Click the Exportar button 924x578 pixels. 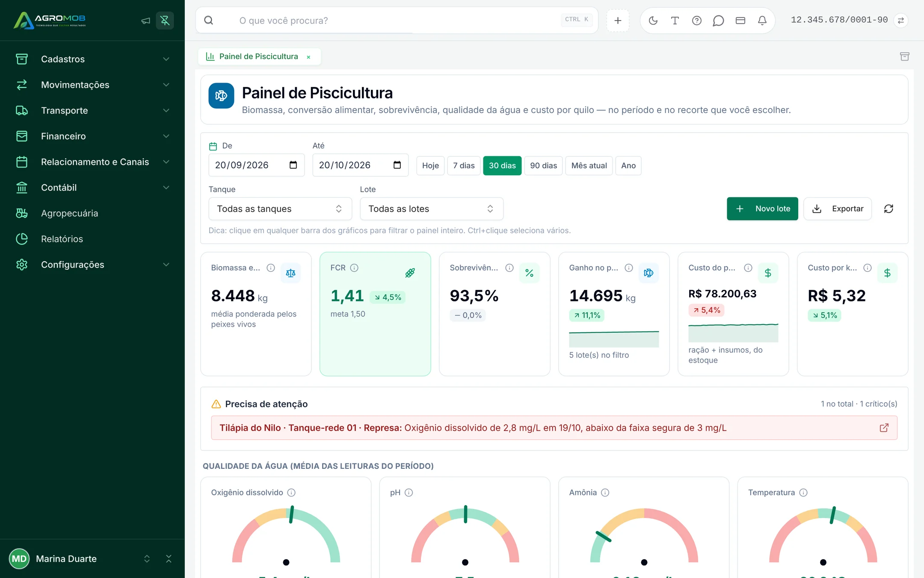838,209
